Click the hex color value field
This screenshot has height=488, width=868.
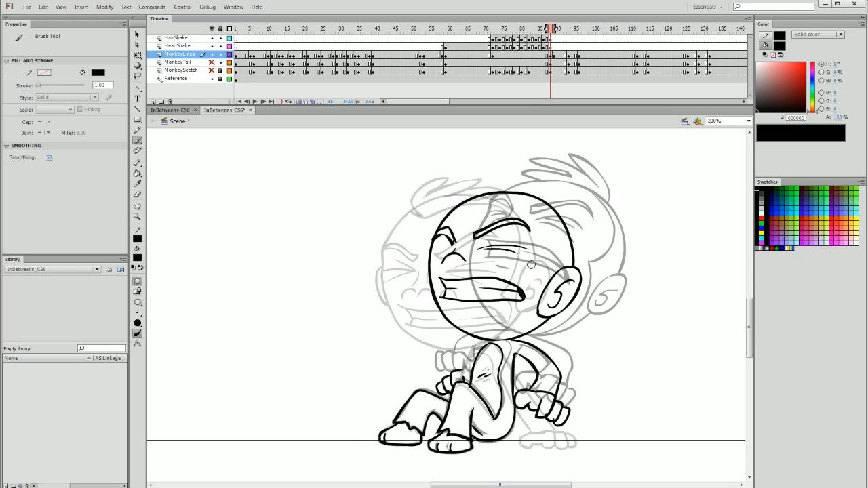[x=796, y=118]
